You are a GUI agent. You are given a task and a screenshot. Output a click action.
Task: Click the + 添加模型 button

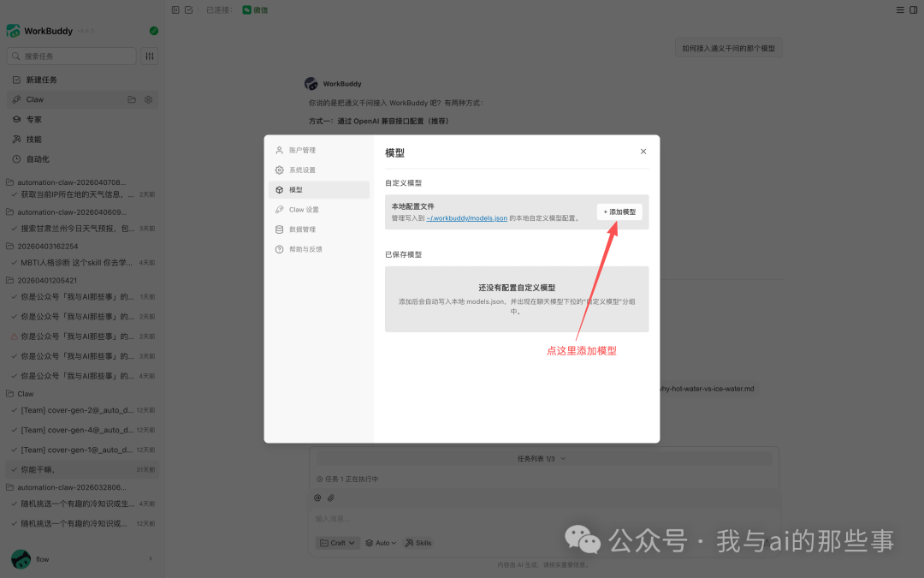619,212
